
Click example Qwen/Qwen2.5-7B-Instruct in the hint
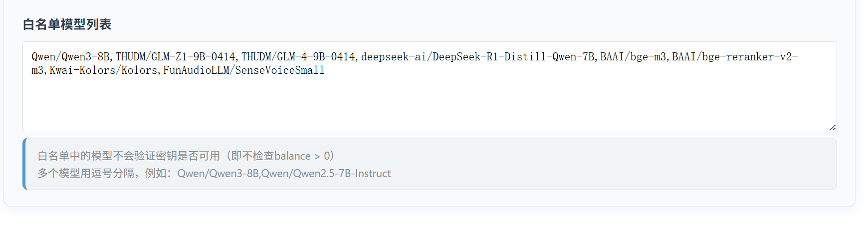pyautogui.click(x=326, y=173)
